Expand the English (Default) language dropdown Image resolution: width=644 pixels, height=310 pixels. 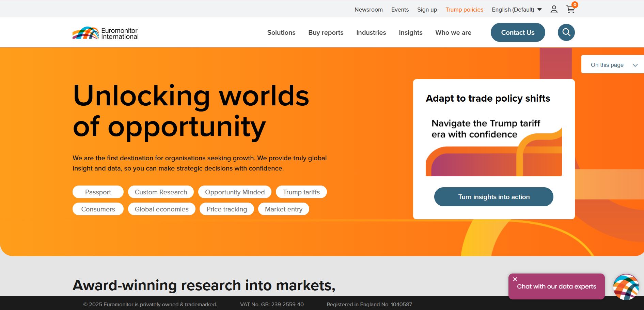click(x=516, y=10)
